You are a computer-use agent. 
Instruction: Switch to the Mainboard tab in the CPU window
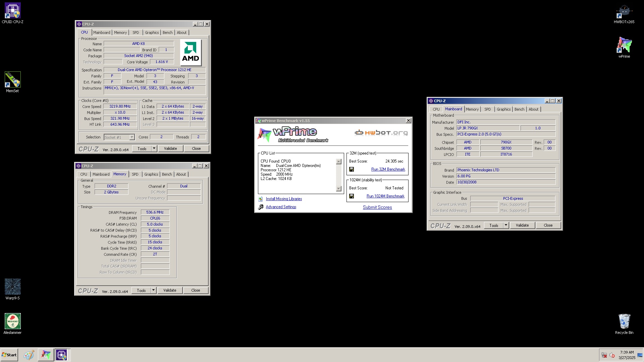(102, 33)
